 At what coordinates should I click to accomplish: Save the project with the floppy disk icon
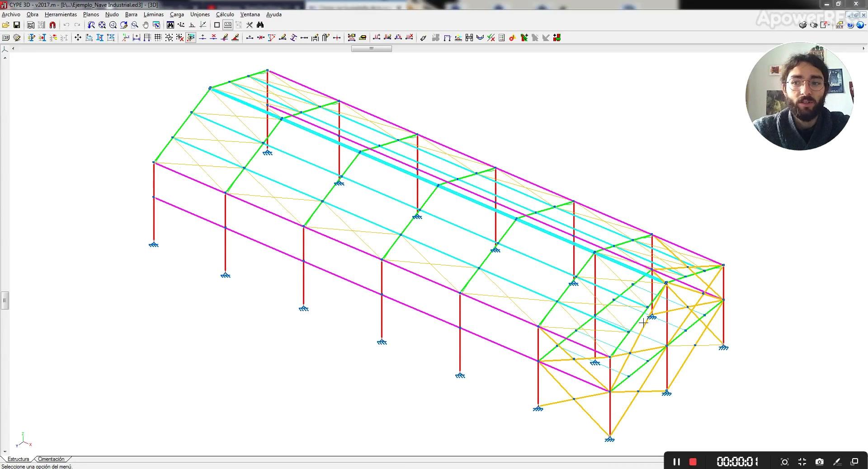pos(17,25)
